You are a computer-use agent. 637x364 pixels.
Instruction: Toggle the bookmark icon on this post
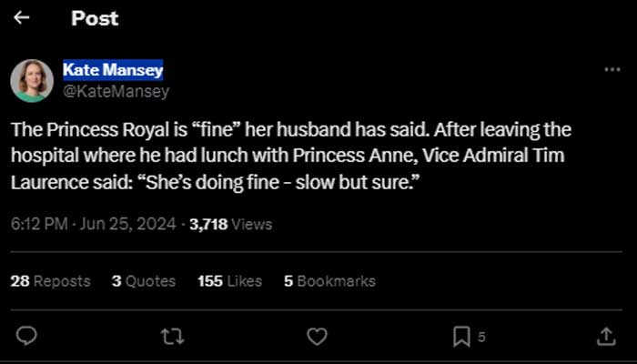tap(461, 337)
